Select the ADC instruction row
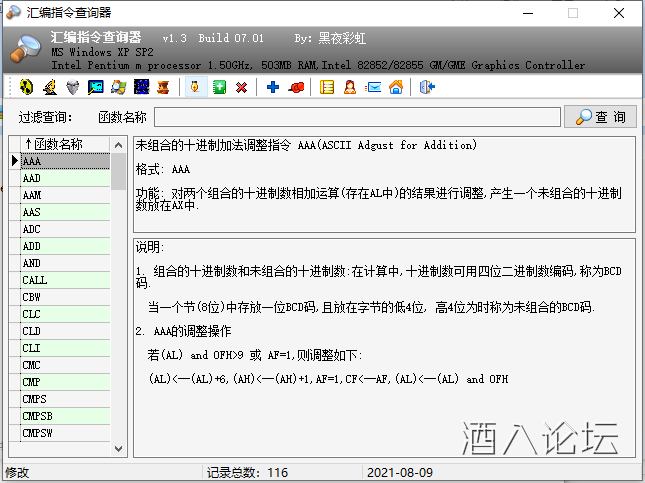 (x=65, y=229)
